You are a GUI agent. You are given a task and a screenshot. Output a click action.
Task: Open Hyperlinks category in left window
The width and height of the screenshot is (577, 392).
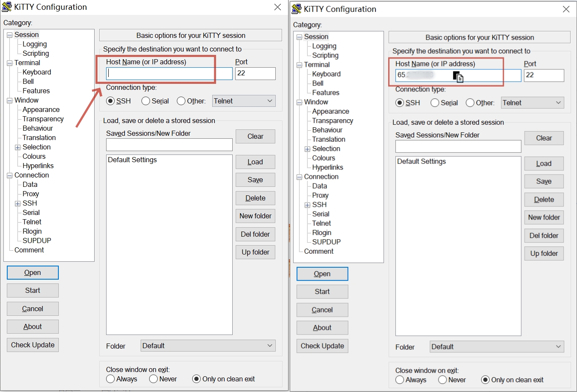pos(38,166)
